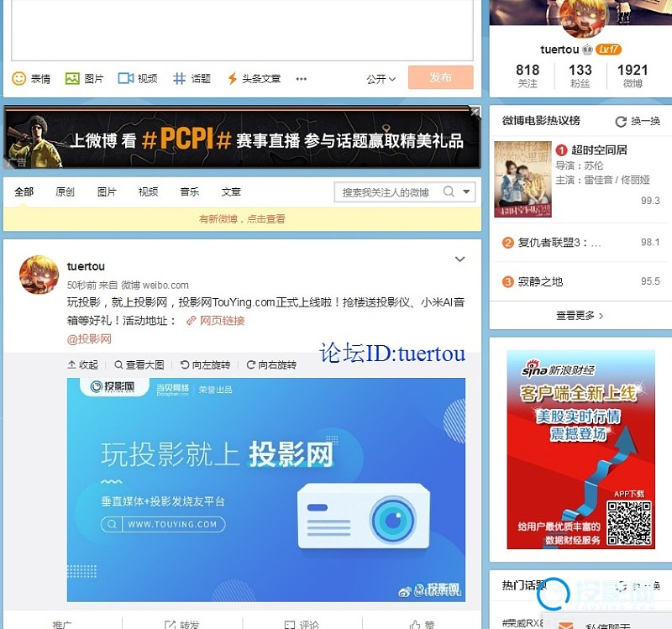Click 查看更多 under movie ranking

coord(580,316)
